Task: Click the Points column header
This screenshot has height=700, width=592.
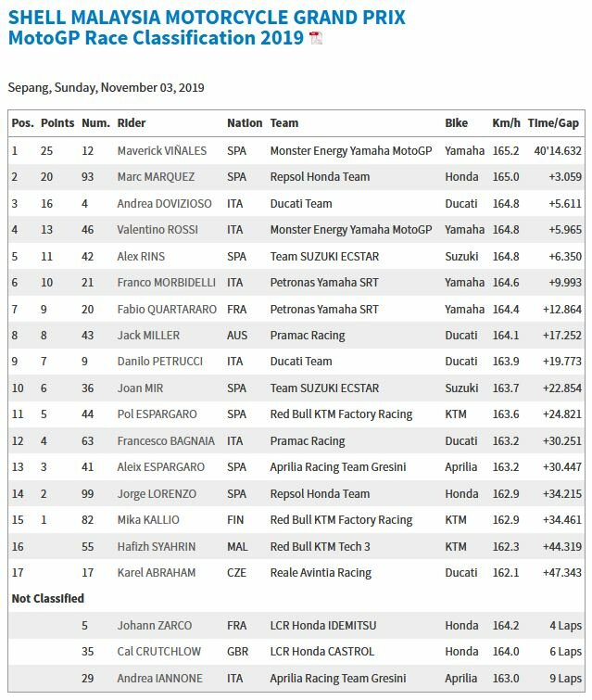Action: pos(57,123)
